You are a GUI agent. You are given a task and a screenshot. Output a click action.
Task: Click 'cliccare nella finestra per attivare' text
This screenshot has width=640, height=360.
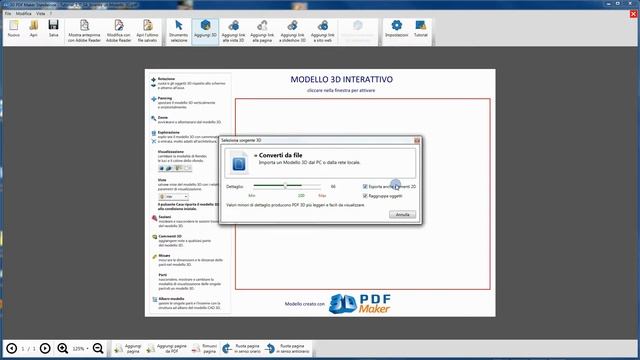[x=341, y=91]
